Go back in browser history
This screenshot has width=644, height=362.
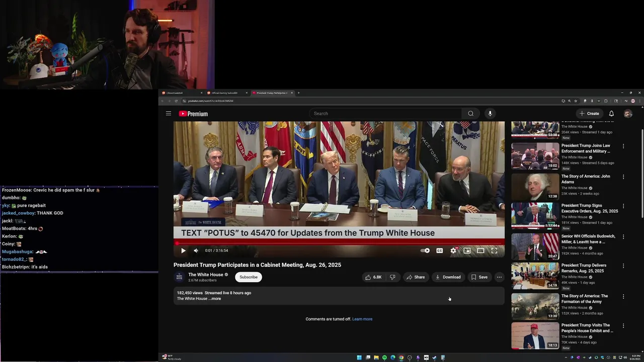(x=163, y=101)
